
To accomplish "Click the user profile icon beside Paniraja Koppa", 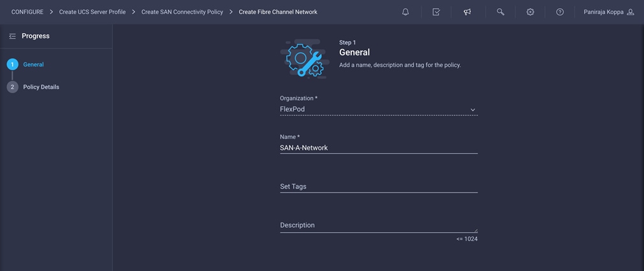I will point(631,12).
